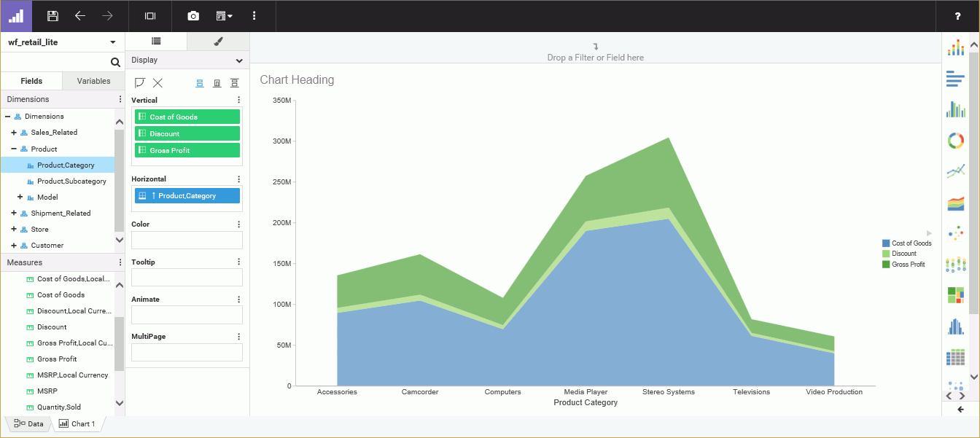Screen dimensions: 980x438
Task: Open the Display section dropdown
Action: coord(239,60)
